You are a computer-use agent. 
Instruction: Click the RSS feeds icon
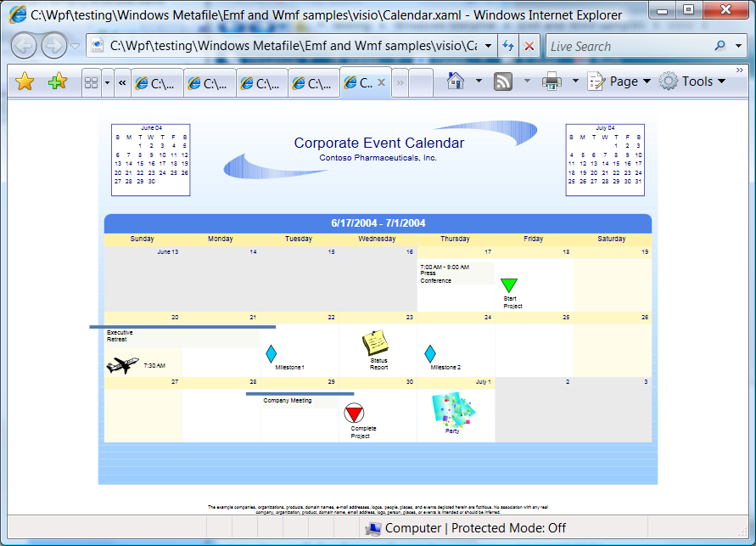(503, 82)
